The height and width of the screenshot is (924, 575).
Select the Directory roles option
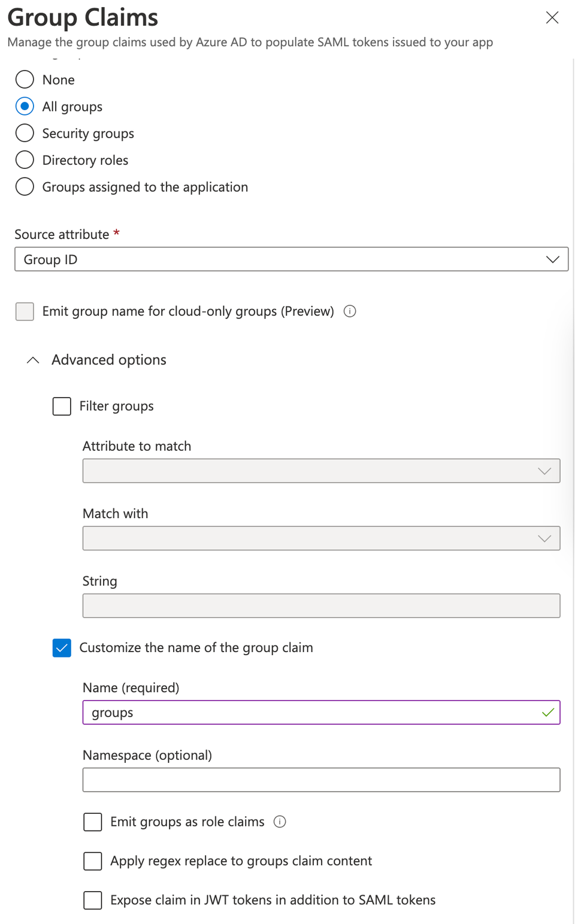[25, 160]
